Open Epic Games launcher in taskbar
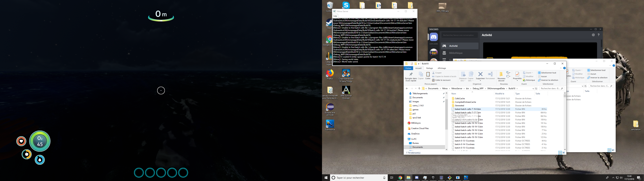Image resolution: width=644 pixels, height=181 pixels. tap(433, 178)
